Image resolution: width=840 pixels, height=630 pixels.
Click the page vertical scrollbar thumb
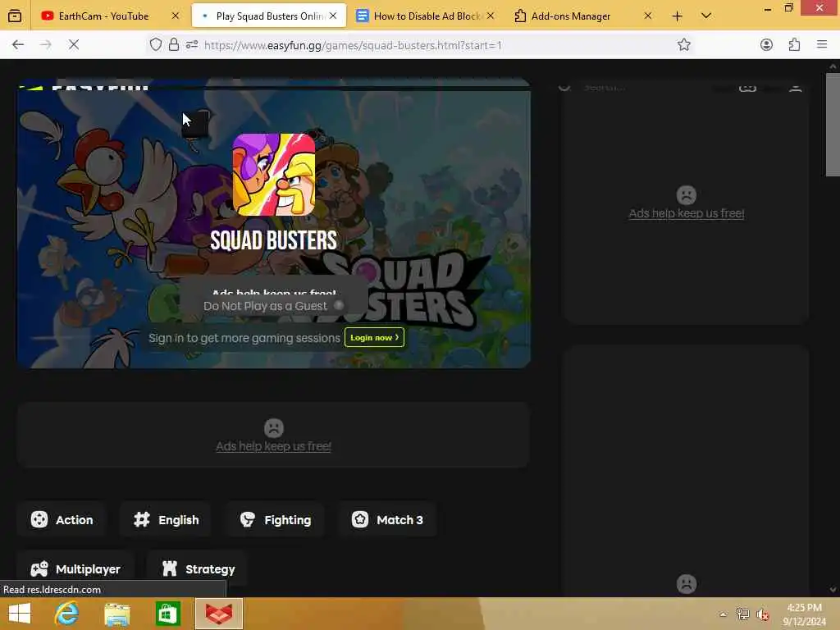pos(833,125)
